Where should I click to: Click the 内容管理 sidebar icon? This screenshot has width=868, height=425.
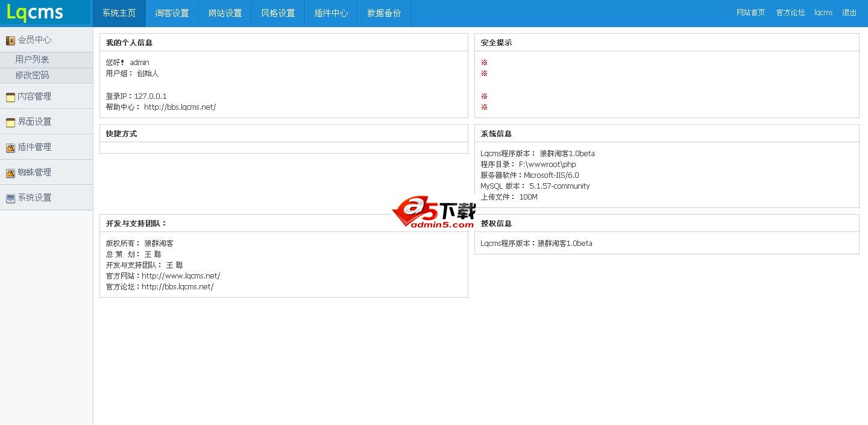click(10, 97)
